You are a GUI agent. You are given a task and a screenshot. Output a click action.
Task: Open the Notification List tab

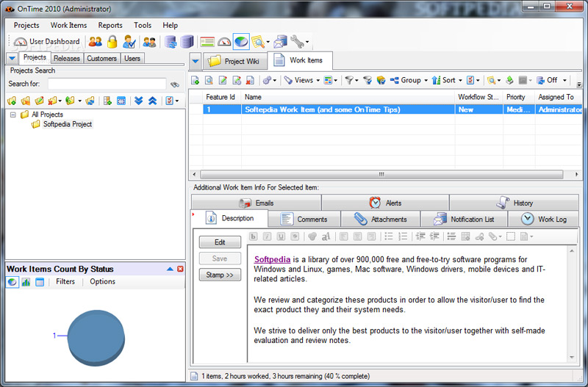coord(464,219)
